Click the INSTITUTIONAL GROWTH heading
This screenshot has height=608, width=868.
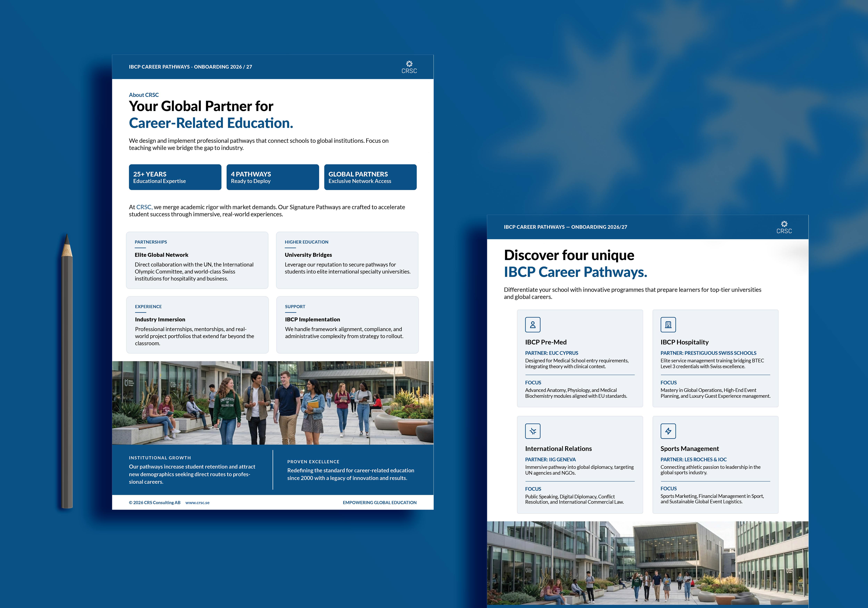[160, 458]
